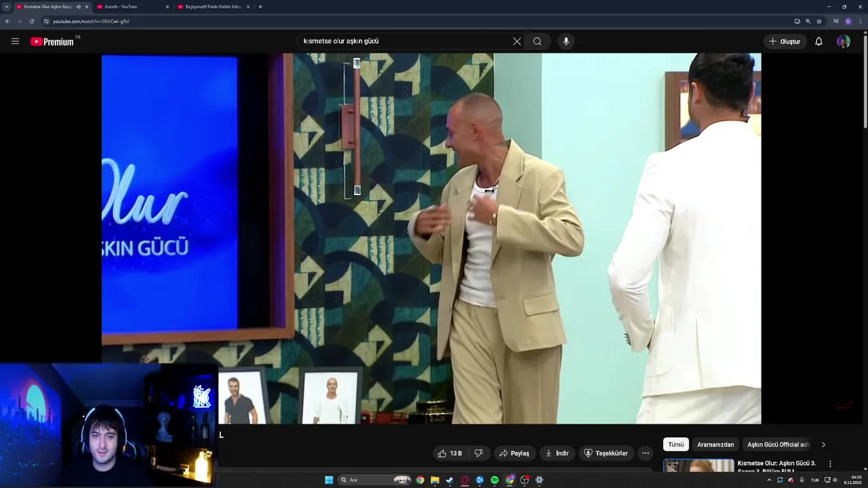The width and height of the screenshot is (868, 488).
Task: Mute the Kısmetse Olur tab via speaker icon
Action: point(79,7)
